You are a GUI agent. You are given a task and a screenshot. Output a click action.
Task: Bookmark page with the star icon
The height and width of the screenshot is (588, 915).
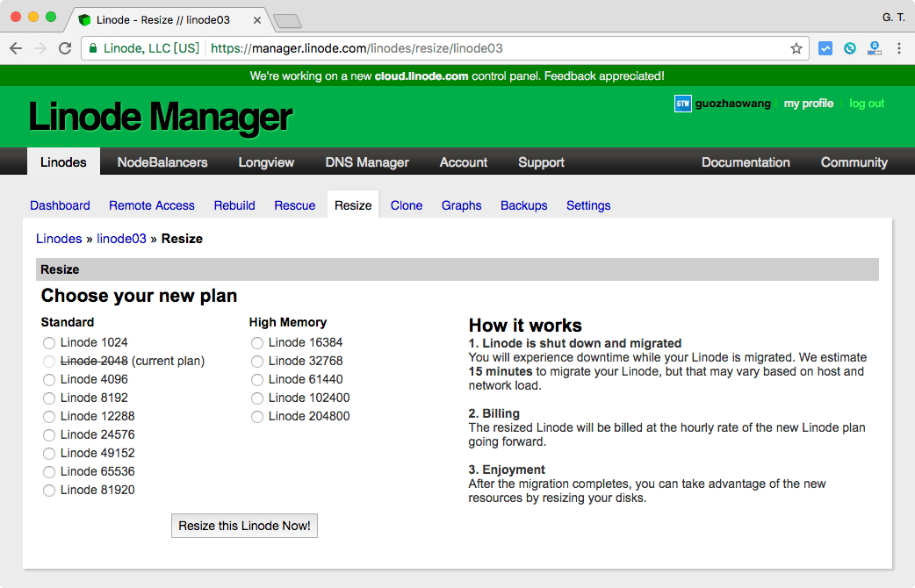(796, 48)
